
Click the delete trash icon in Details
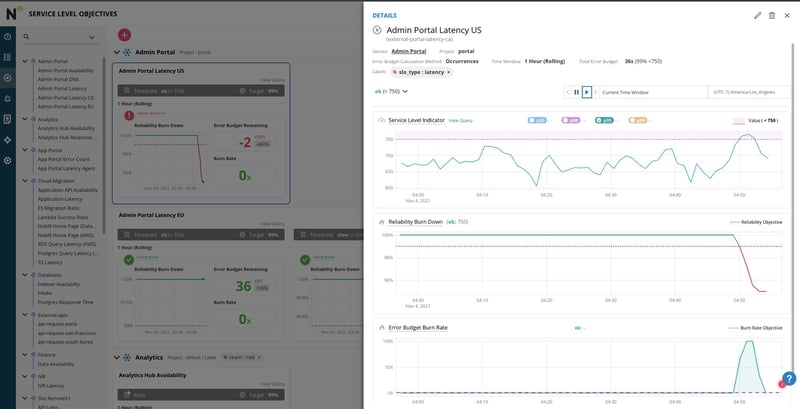[771, 16]
